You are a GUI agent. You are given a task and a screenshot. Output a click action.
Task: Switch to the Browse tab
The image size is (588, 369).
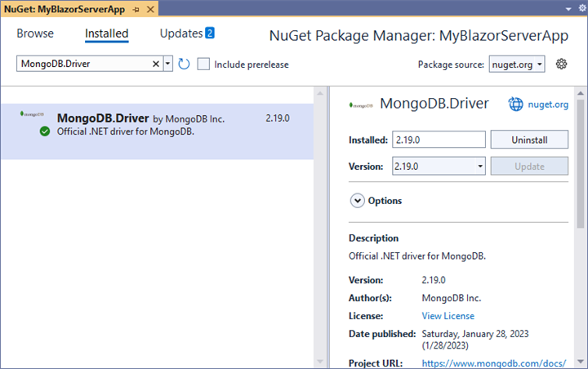point(35,33)
